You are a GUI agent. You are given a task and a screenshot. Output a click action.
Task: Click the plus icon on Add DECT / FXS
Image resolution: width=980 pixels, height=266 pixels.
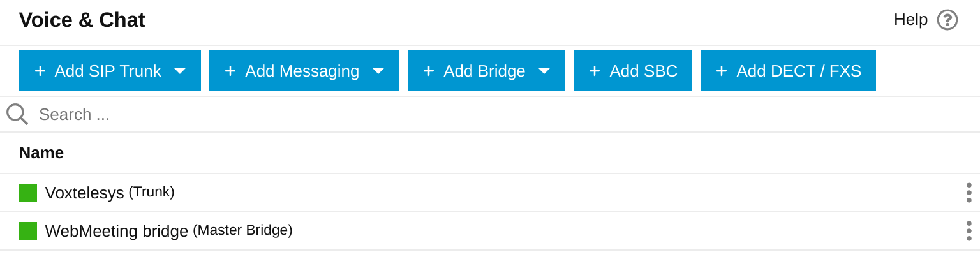pos(721,71)
